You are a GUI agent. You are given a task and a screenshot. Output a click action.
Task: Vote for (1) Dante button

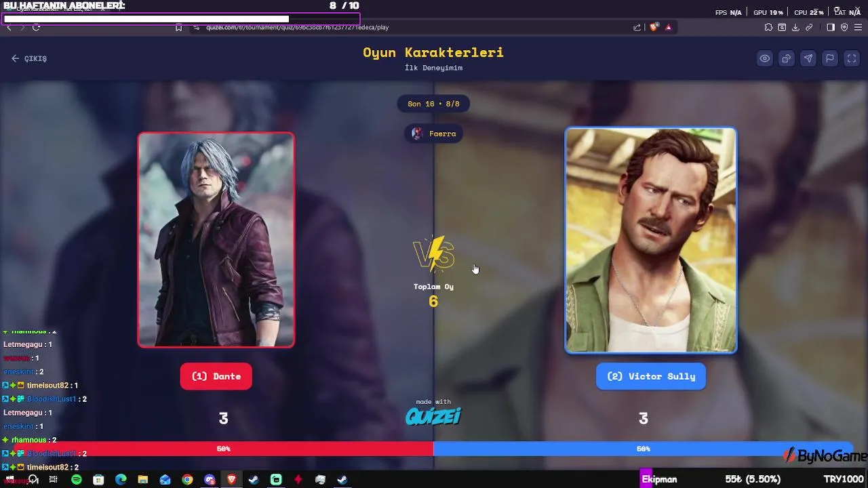pyautogui.click(x=216, y=376)
